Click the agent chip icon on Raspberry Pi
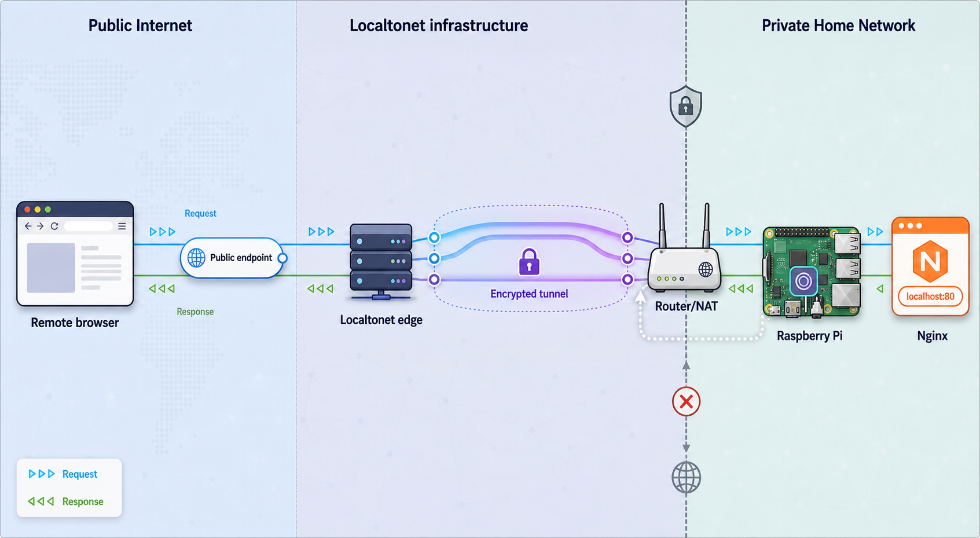 tap(803, 281)
